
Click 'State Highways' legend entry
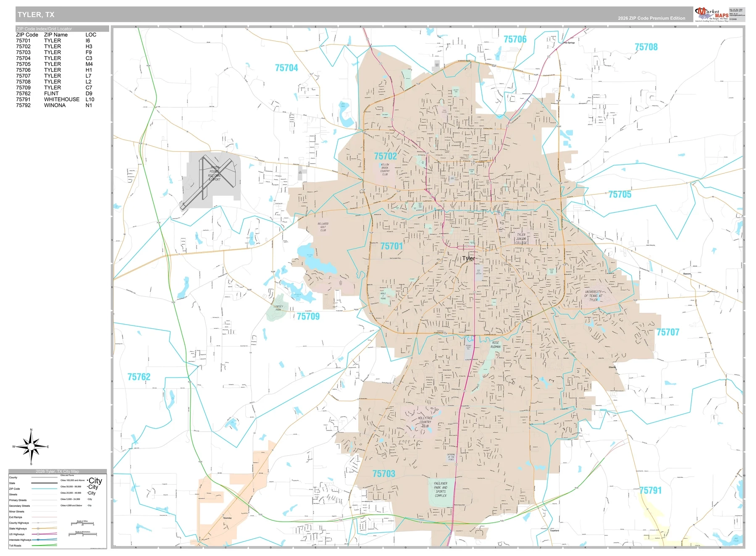tap(18, 529)
